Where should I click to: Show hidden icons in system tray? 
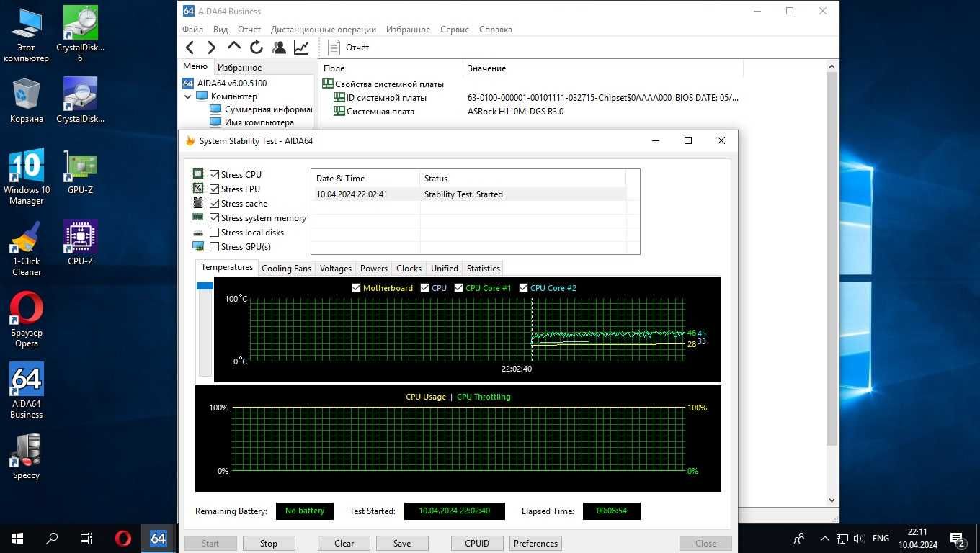coord(824,538)
